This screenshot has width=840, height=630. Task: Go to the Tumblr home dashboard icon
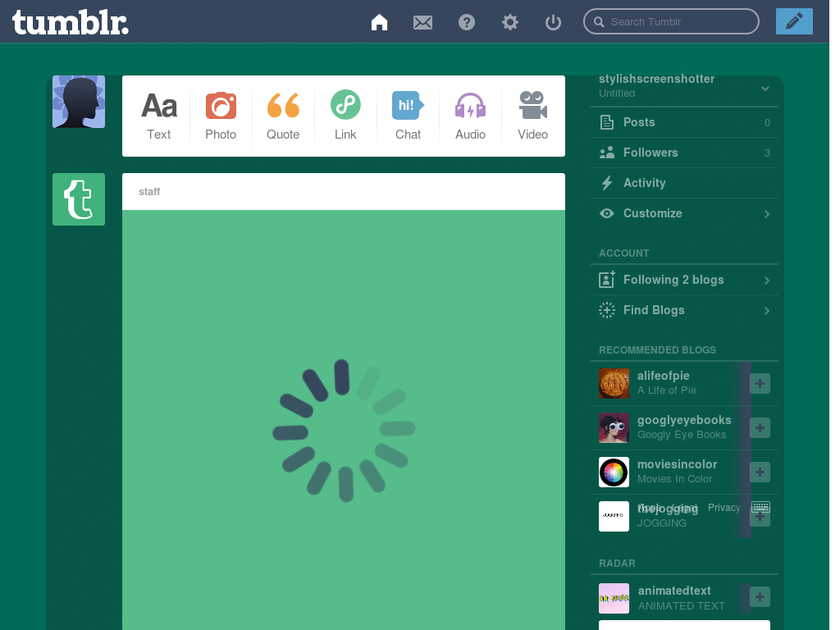(x=379, y=22)
